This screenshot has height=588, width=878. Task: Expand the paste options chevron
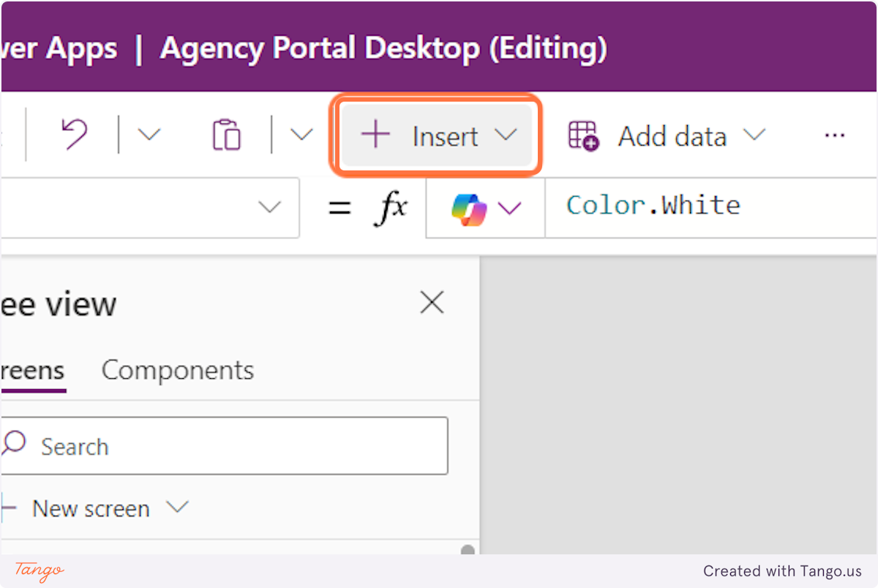coord(301,135)
